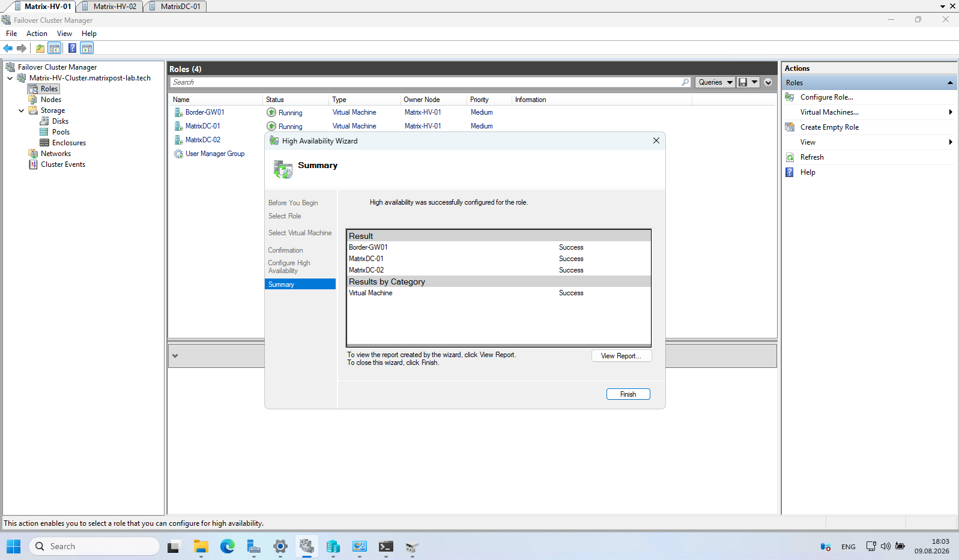Click Configure Role in Actions pane
Screen dimensions: 959x560
coord(827,97)
